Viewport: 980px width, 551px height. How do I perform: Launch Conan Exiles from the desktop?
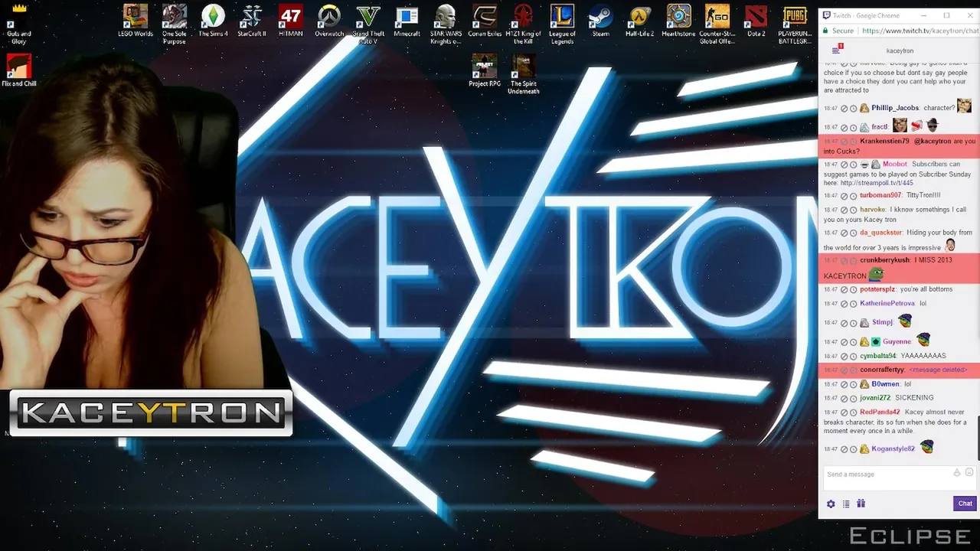tap(485, 21)
